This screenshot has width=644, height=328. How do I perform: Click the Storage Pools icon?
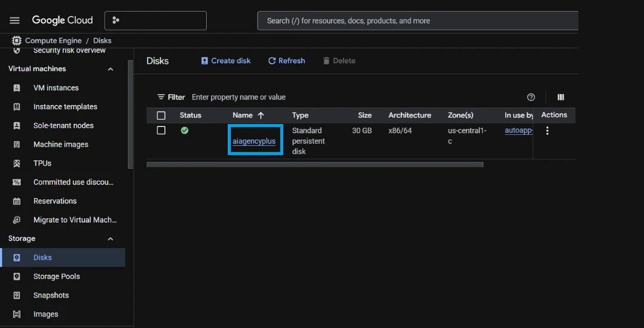(x=17, y=277)
